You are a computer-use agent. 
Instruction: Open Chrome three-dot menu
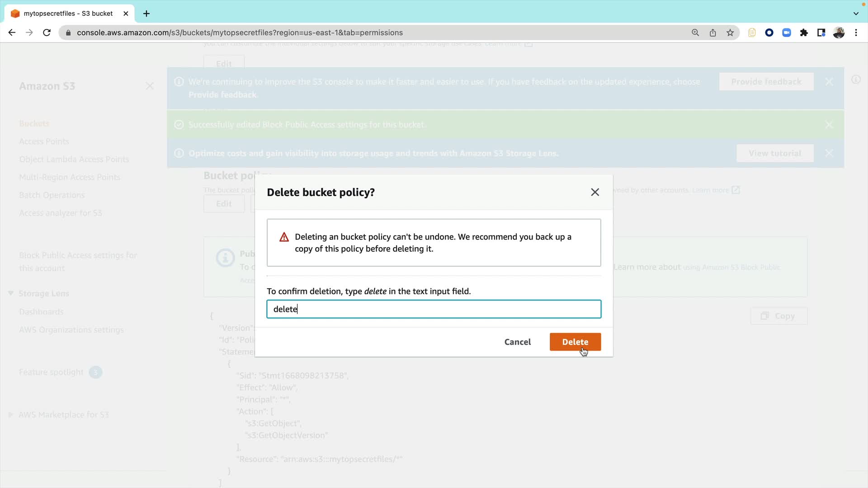(856, 33)
